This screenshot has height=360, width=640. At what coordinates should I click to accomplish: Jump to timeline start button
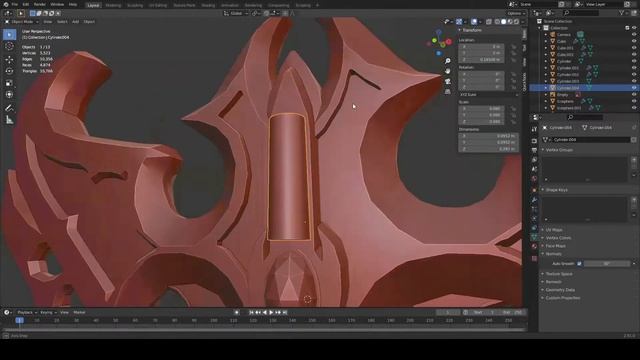click(251, 313)
